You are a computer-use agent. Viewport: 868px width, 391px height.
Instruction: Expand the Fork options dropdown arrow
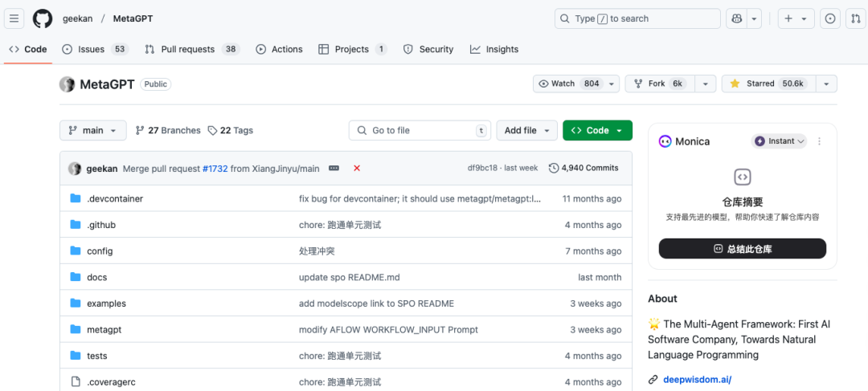[x=706, y=83]
